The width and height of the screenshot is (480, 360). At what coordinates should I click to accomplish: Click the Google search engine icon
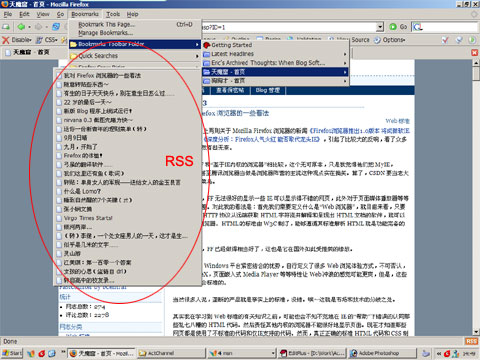[417, 27]
